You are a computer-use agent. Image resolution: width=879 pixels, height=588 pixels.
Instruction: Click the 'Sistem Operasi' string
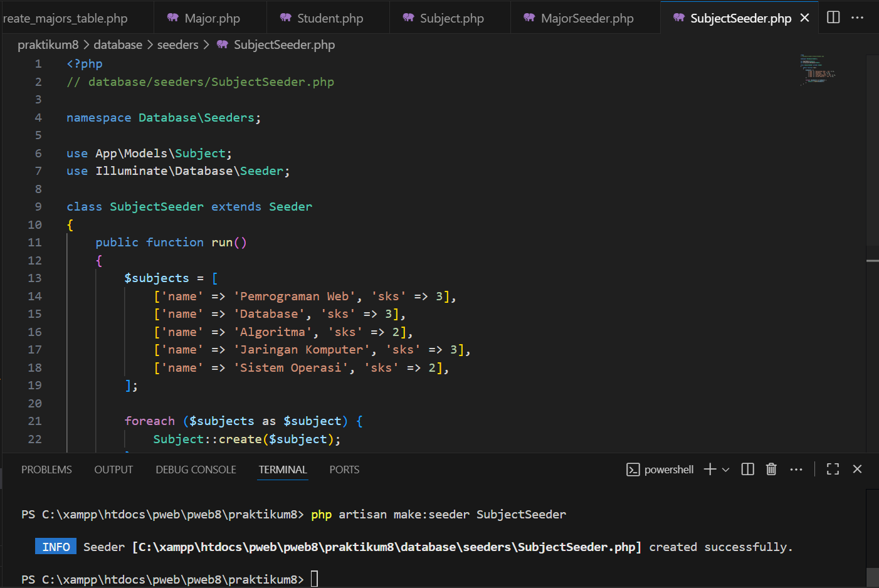pos(294,368)
